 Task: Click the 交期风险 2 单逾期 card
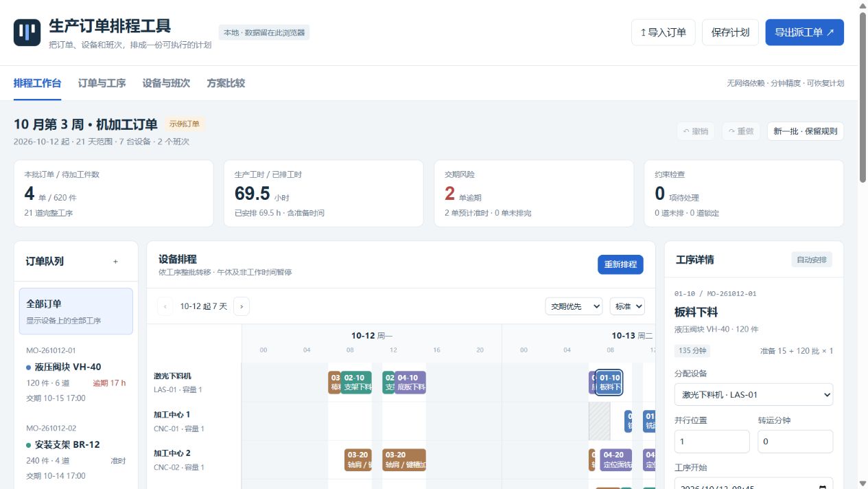(x=534, y=194)
